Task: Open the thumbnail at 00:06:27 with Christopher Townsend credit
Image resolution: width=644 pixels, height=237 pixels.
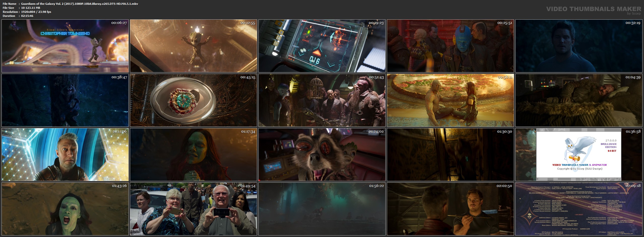Action: coord(65,46)
